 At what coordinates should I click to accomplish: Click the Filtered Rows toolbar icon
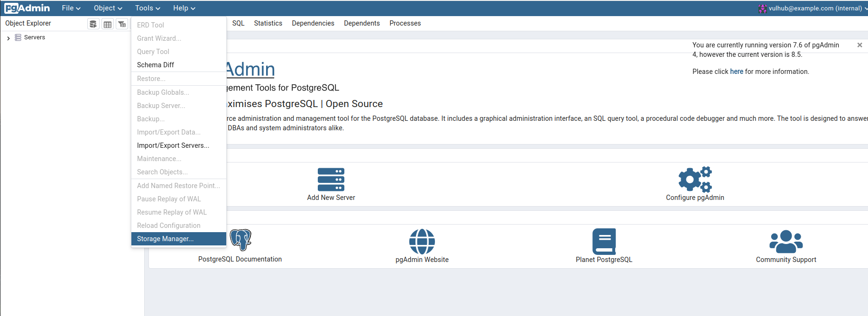pyautogui.click(x=122, y=24)
